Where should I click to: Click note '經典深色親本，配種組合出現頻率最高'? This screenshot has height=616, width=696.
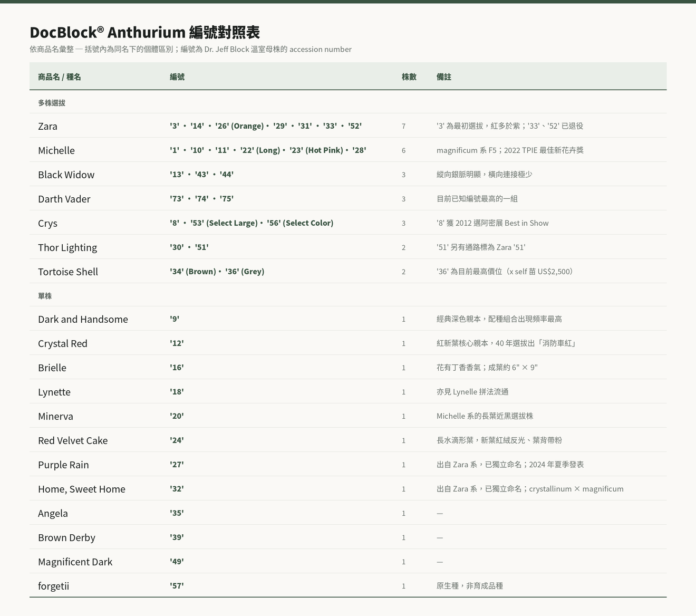click(499, 319)
